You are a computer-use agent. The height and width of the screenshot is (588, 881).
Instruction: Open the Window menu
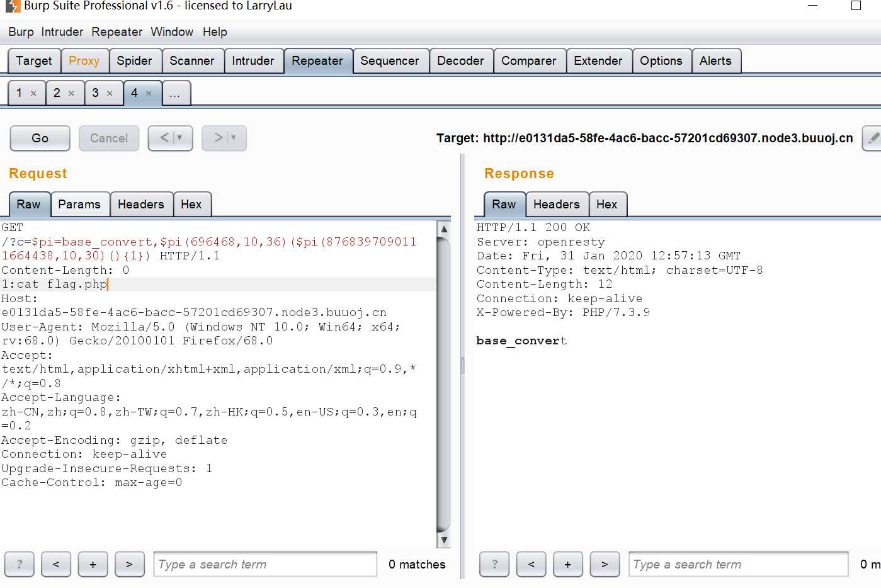[x=172, y=32]
